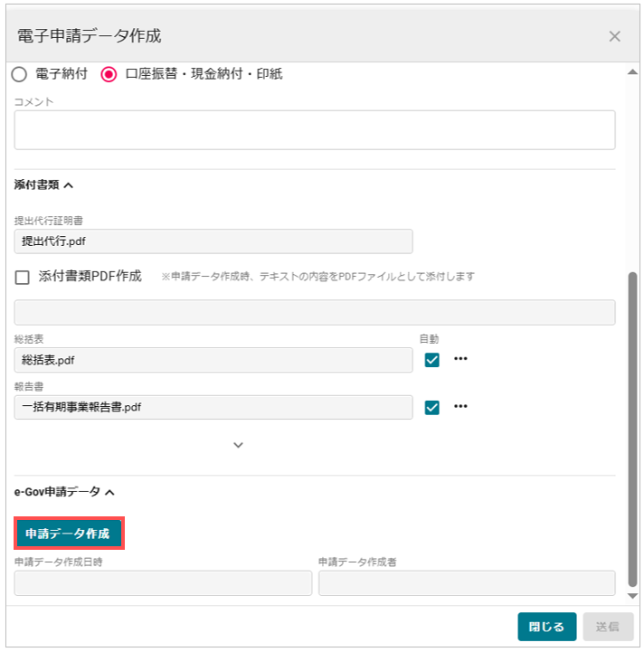
Task: Select the 電子納付 radio button
Action: (19, 74)
